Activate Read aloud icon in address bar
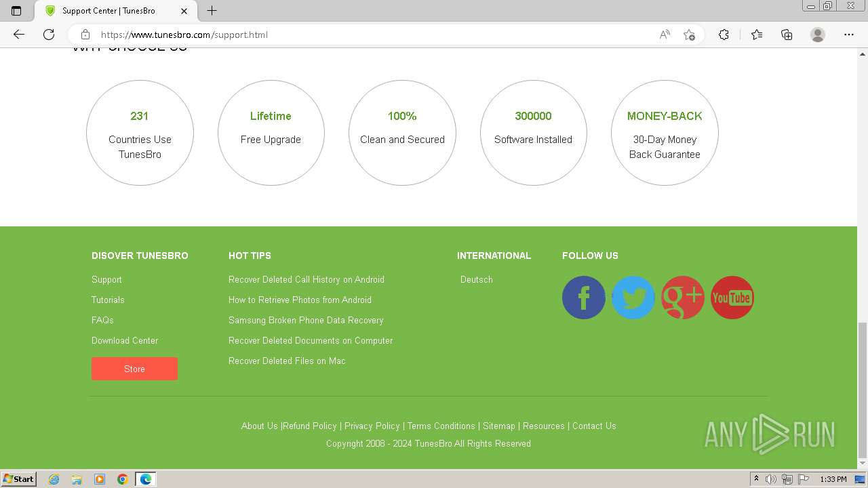Screen dimensions: 868x488 (665, 35)
